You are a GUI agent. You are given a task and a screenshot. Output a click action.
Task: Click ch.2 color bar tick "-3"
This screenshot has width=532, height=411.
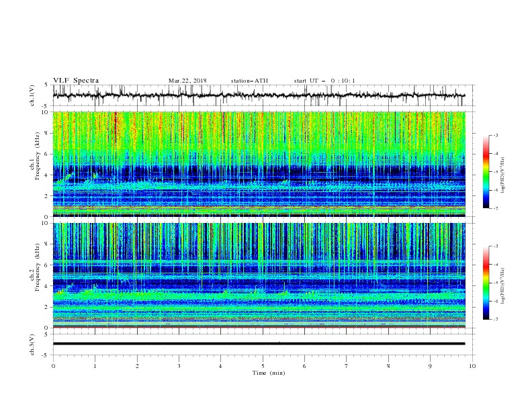[495, 246]
